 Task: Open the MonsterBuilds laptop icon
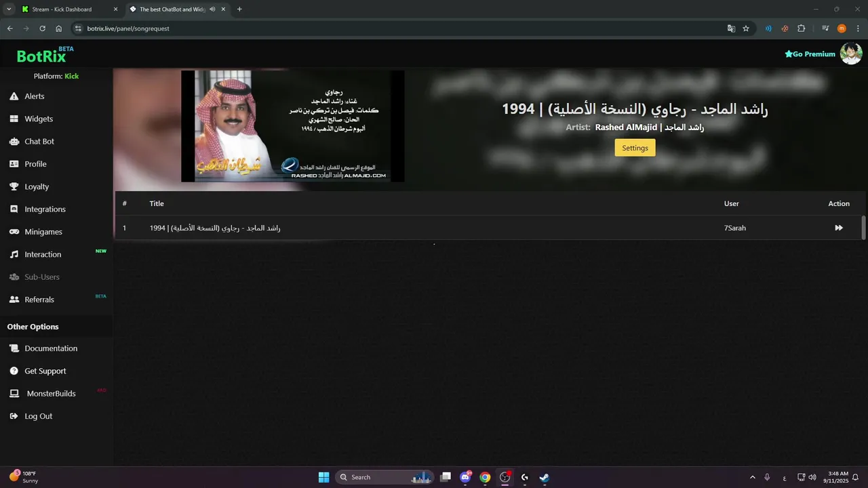tap(14, 394)
